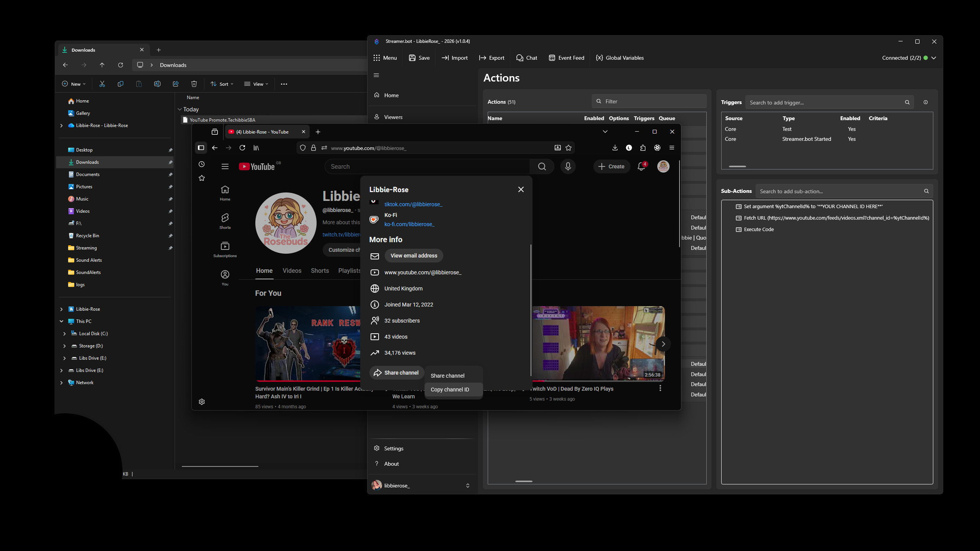The width and height of the screenshot is (980, 551).
Task: Open Export in Streamer.bot toolbar
Action: (492, 58)
